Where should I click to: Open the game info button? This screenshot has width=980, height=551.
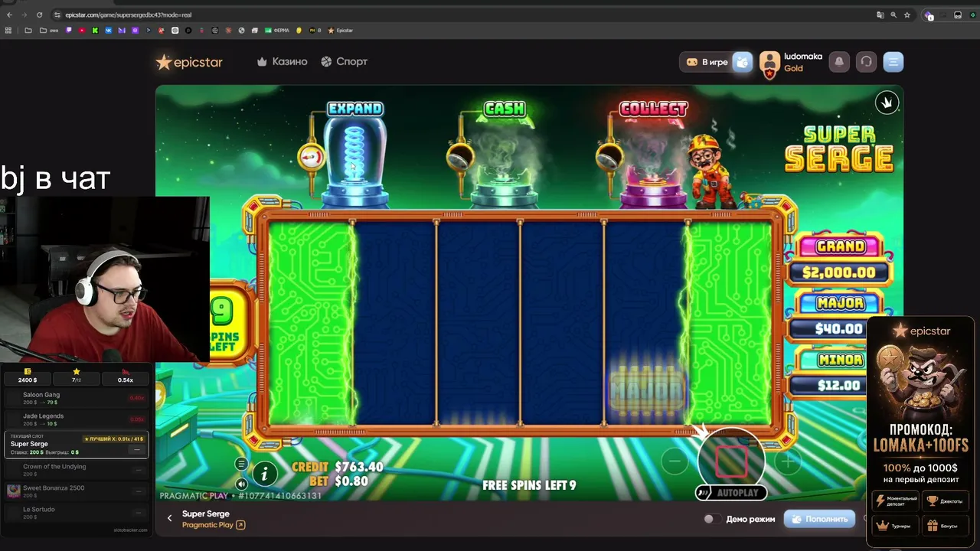pyautogui.click(x=264, y=474)
